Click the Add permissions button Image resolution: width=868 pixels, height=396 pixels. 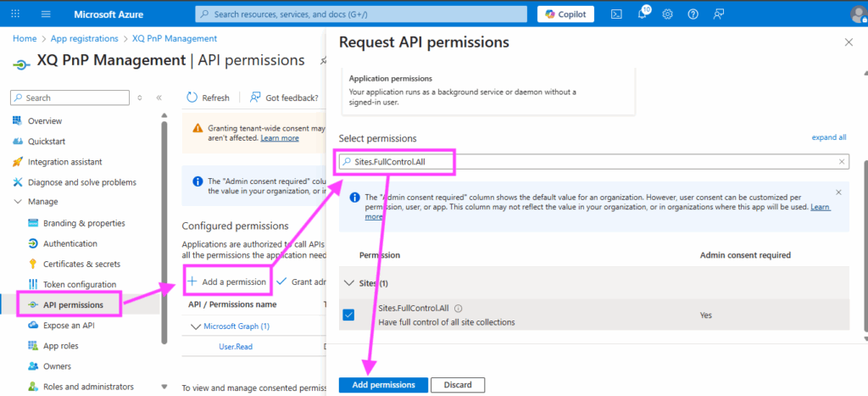pos(383,385)
